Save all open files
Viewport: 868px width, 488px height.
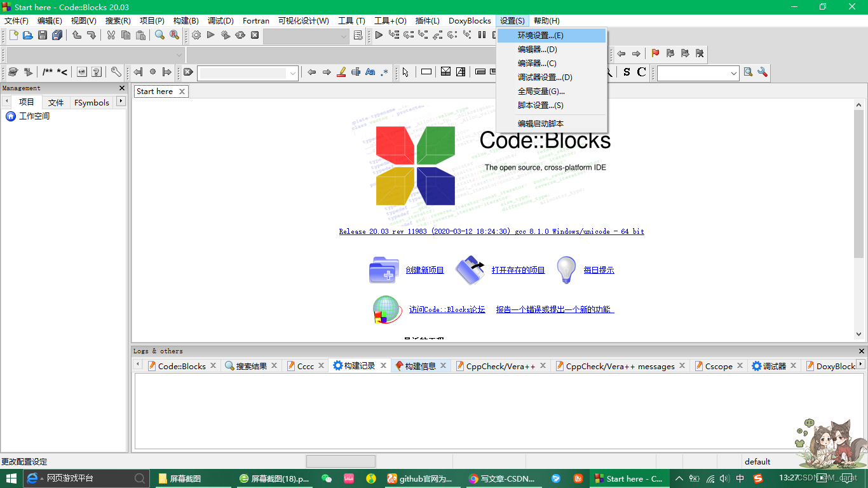click(58, 36)
